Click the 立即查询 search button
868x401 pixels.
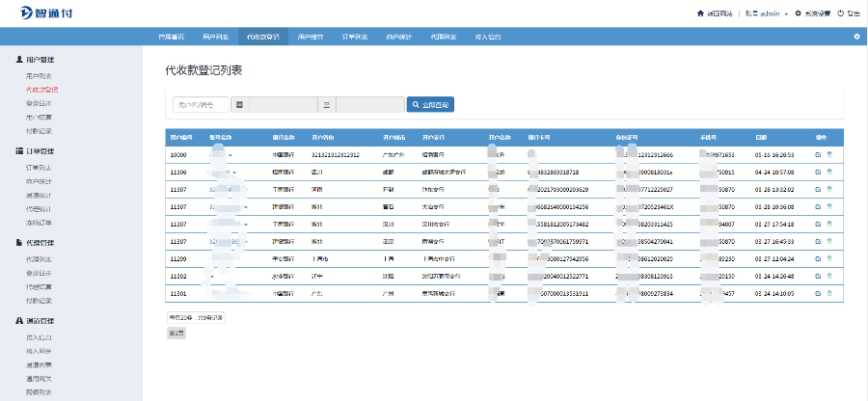[x=430, y=104]
